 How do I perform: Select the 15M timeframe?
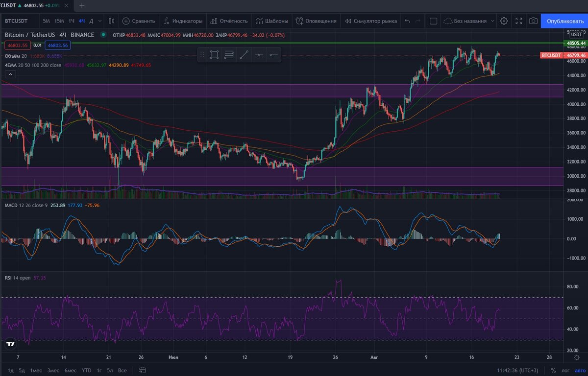tap(59, 21)
